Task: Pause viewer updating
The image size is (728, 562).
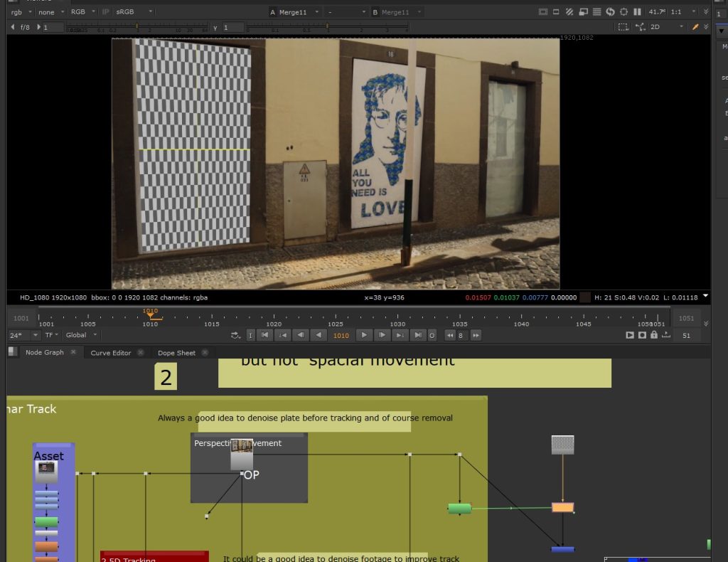Action: [x=638, y=11]
